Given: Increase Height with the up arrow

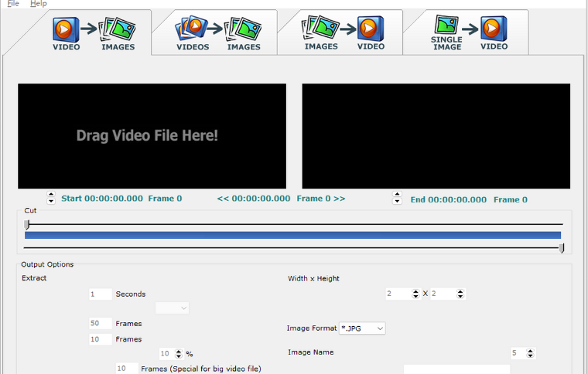Looking at the screenshot, I should point(460,291).
